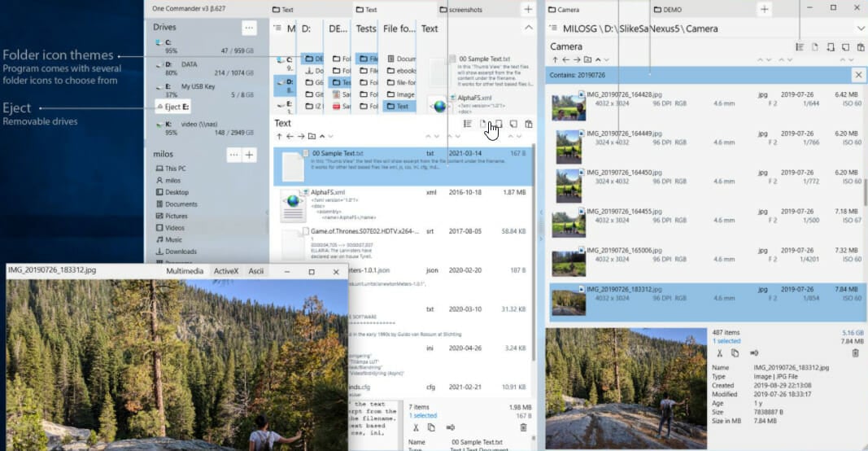Click the Eject E: removable drive button
868x451 pixels.
(172, 107)
